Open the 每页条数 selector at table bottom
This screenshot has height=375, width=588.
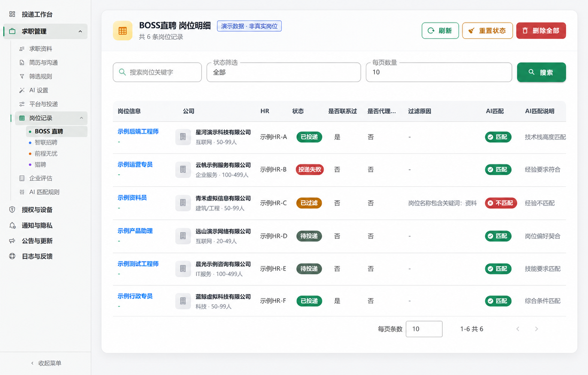click(424, 329)
